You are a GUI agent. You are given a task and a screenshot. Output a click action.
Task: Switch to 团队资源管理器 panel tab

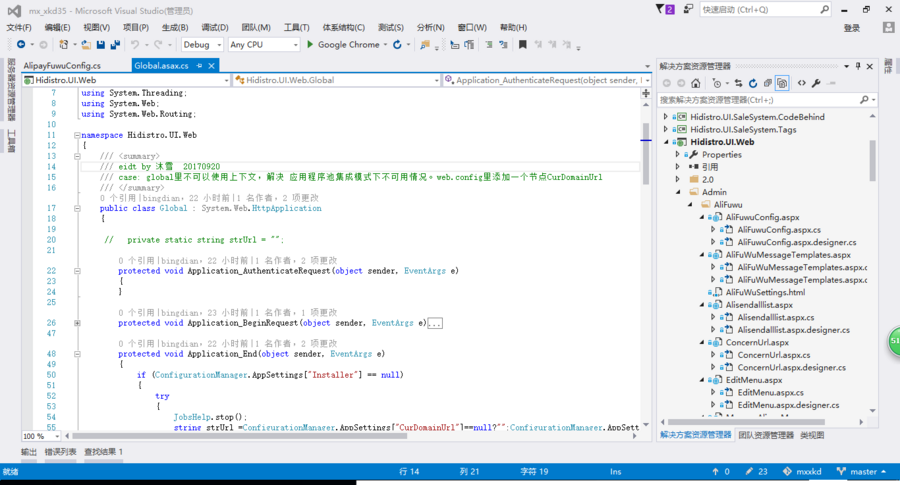click(766, 435)
